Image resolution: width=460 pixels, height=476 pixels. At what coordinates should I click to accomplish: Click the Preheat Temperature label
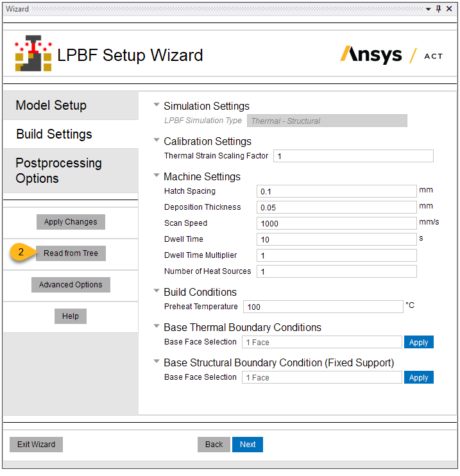click(201, 306)
